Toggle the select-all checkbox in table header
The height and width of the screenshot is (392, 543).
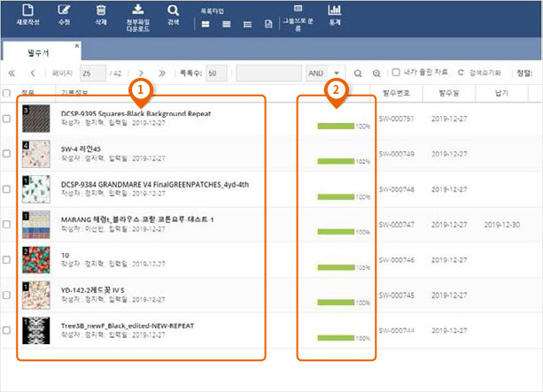pyautogui.click(x=7, y=93)
